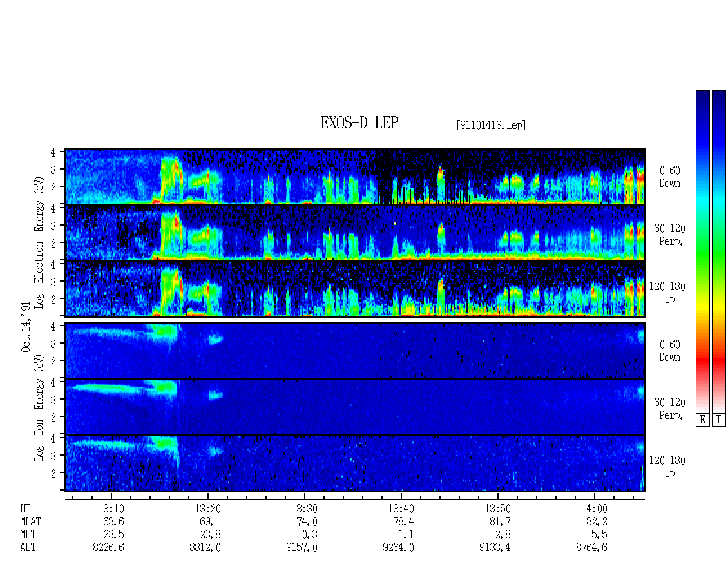The image size is (728, 564).
Task: Click the Log Electron Energy (eV) axis label
Action: (x=39, y=242)
